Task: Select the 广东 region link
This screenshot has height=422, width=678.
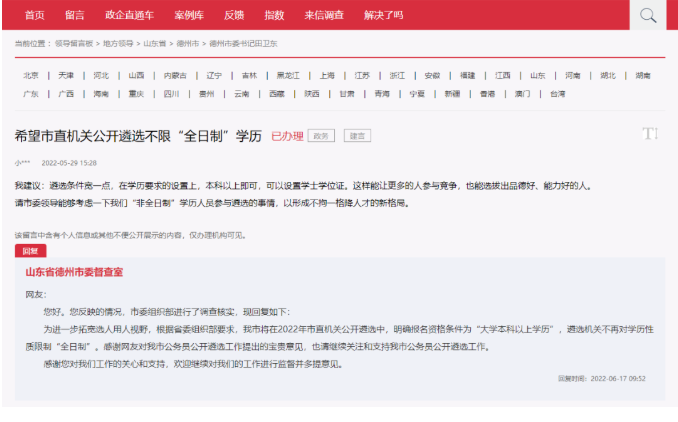Action: point(31,94)
